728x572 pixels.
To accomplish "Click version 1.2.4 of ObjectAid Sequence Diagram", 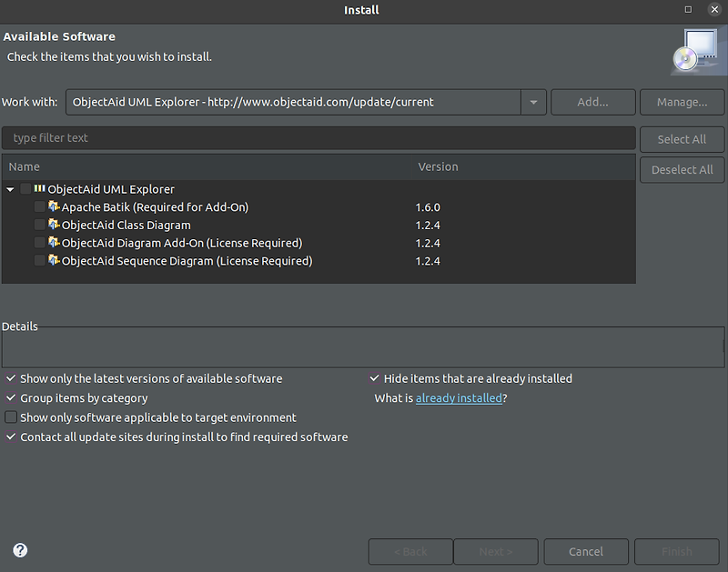I will (428, 261).
